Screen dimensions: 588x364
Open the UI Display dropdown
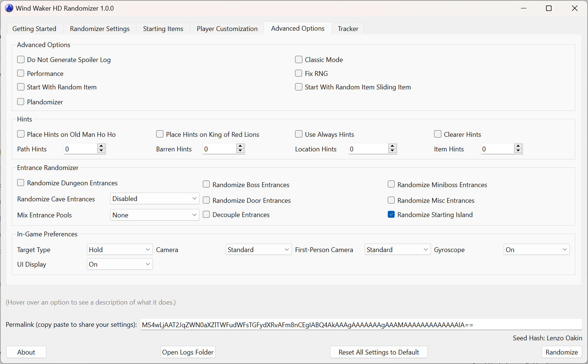point(120,264)
